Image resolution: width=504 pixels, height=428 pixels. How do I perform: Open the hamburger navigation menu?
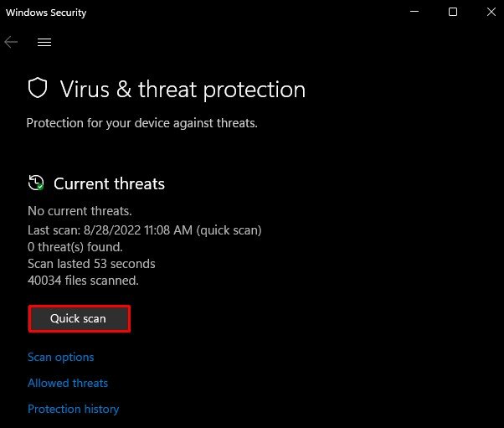tap(44, 42)
